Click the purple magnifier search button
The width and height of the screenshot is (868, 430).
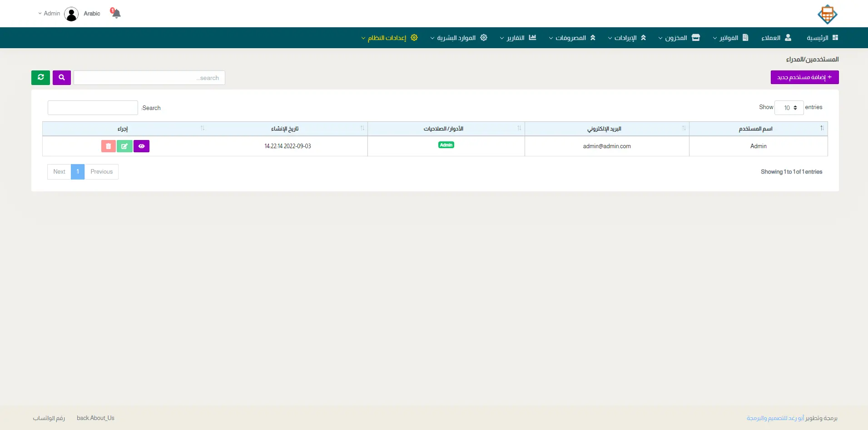tap(62, 78)
